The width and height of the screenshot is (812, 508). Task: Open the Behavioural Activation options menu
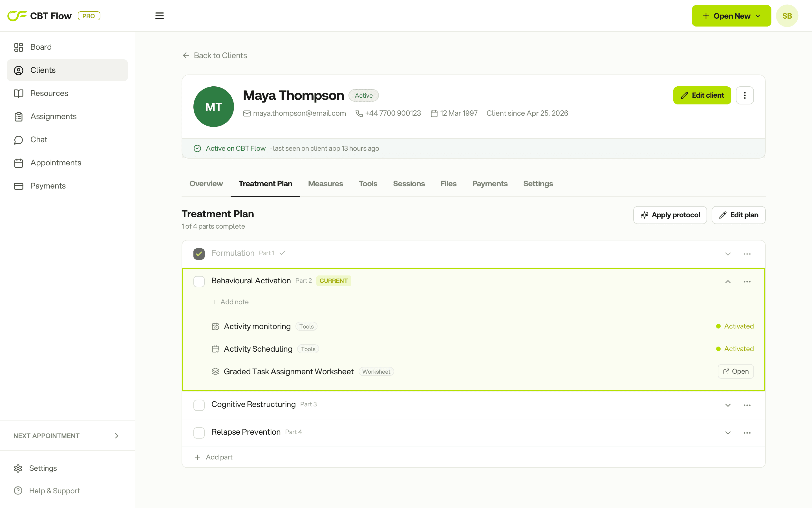(747, 282)
